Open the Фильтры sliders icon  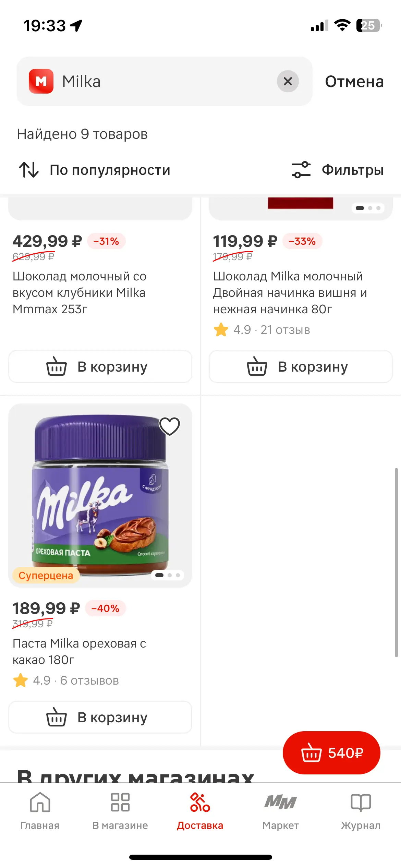(301, 170)
